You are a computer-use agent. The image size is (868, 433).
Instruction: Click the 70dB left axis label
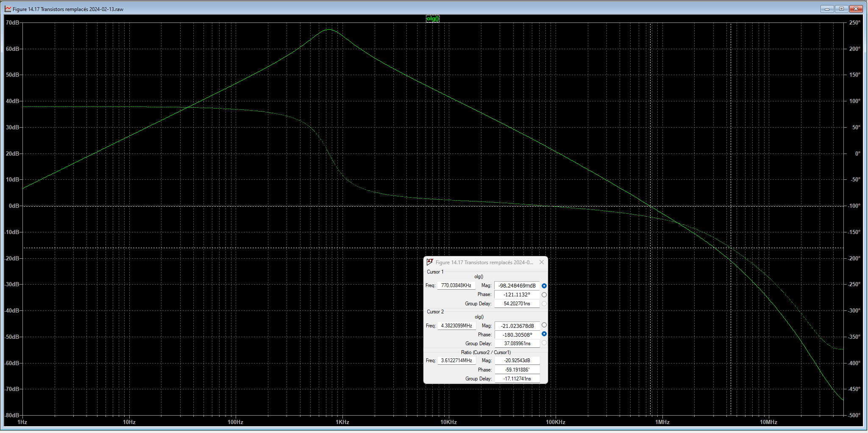click(x=13, y=22)
